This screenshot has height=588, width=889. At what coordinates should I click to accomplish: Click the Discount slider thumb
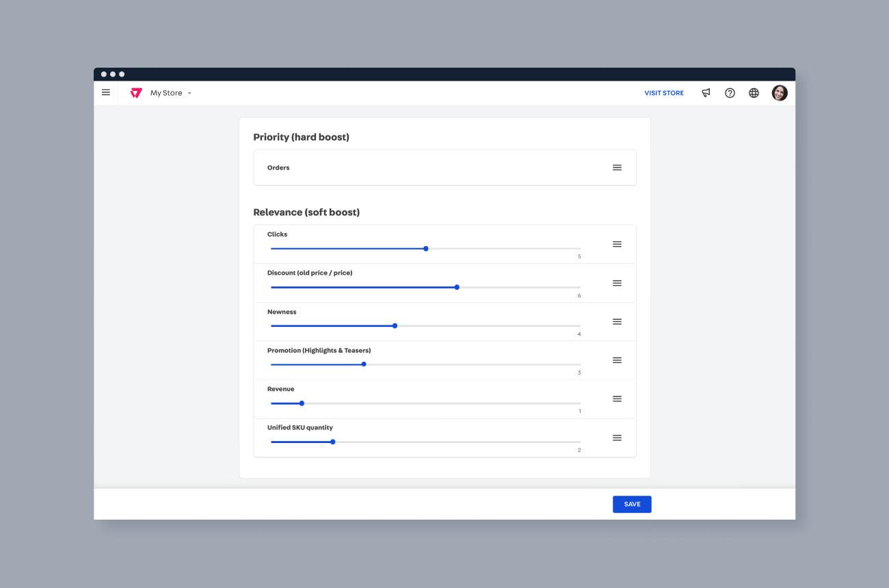click(x=457, y=287)
